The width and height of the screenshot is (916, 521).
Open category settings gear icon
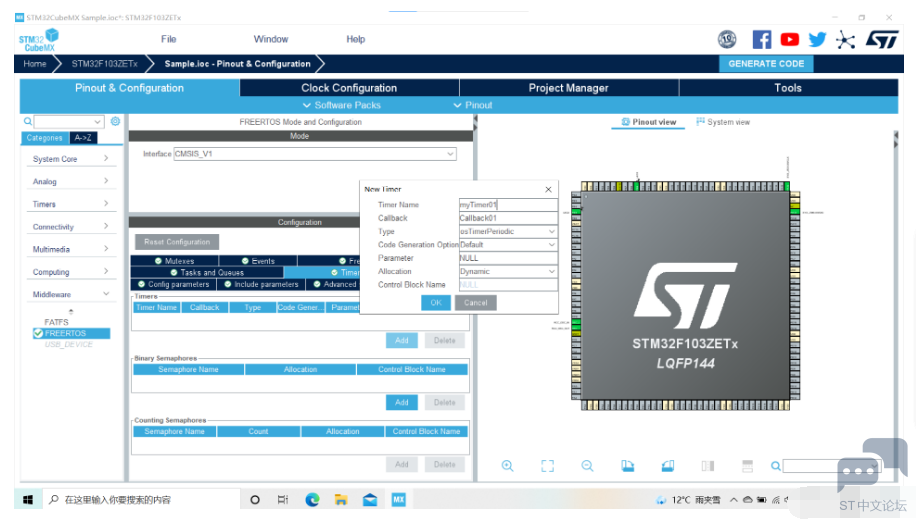point(115,121)
